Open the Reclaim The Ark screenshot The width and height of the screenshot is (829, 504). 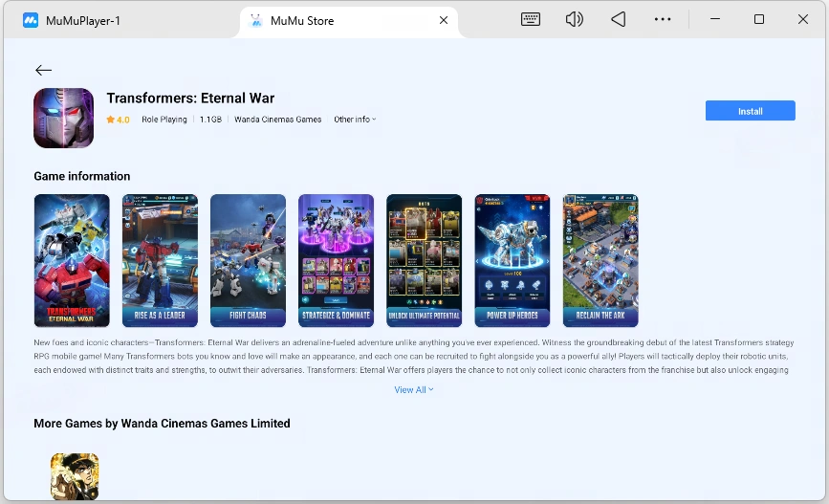coord(600,260)
